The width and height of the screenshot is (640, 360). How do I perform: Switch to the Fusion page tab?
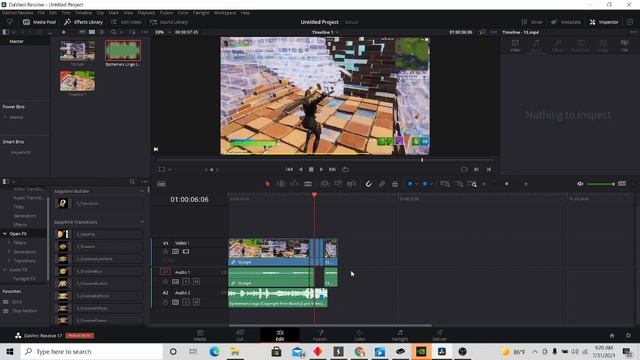tap(320, 335)
